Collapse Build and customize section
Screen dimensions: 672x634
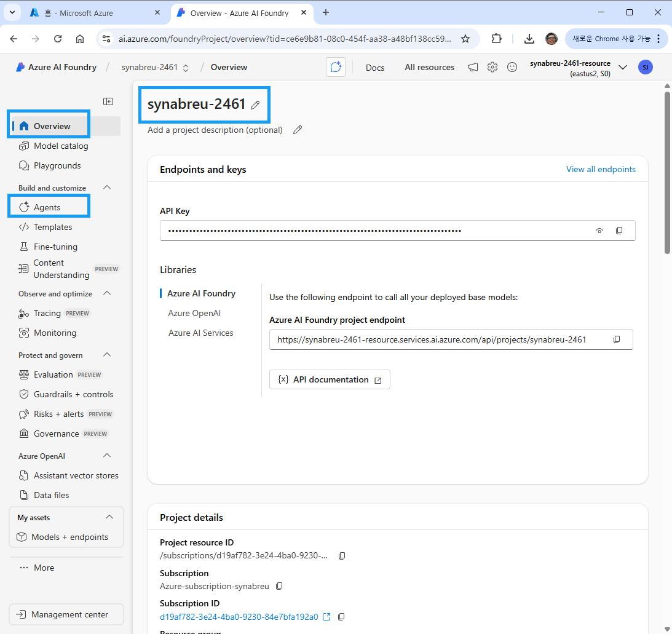point(107,188)
